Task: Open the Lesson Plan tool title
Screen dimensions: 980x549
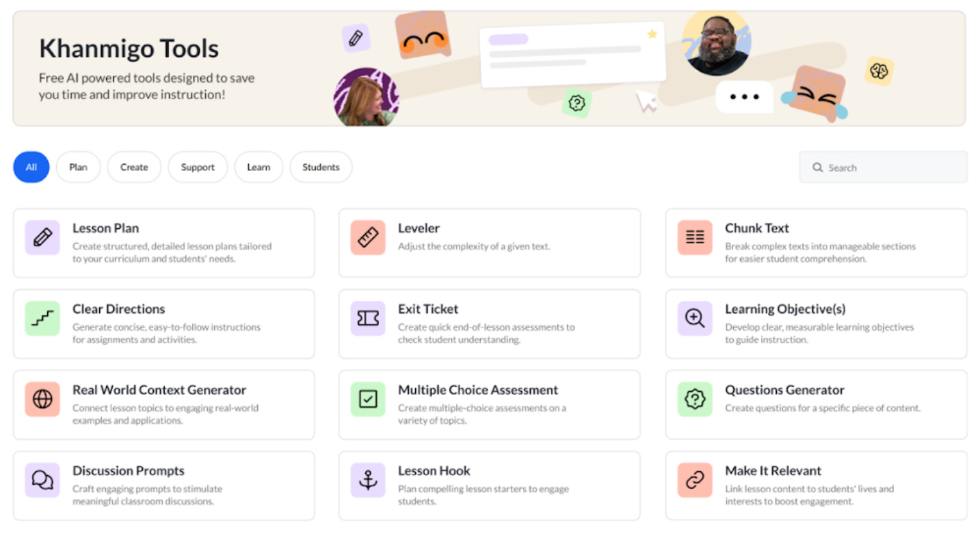Action: tap(106, 228)
